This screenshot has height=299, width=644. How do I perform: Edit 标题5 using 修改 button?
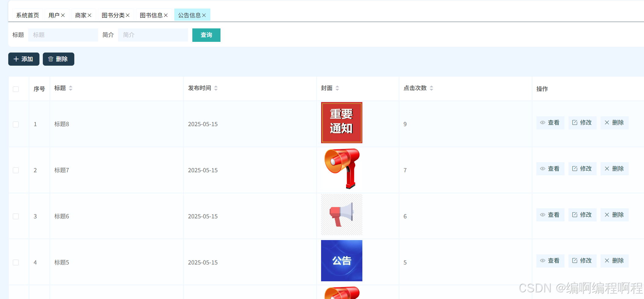click(582, 261)
